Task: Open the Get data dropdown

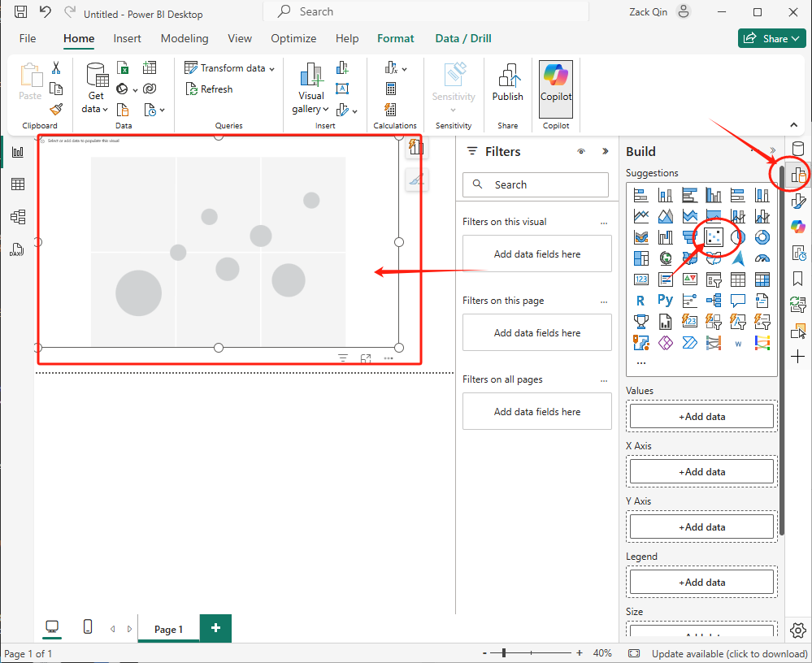Action: pos(96,88)
